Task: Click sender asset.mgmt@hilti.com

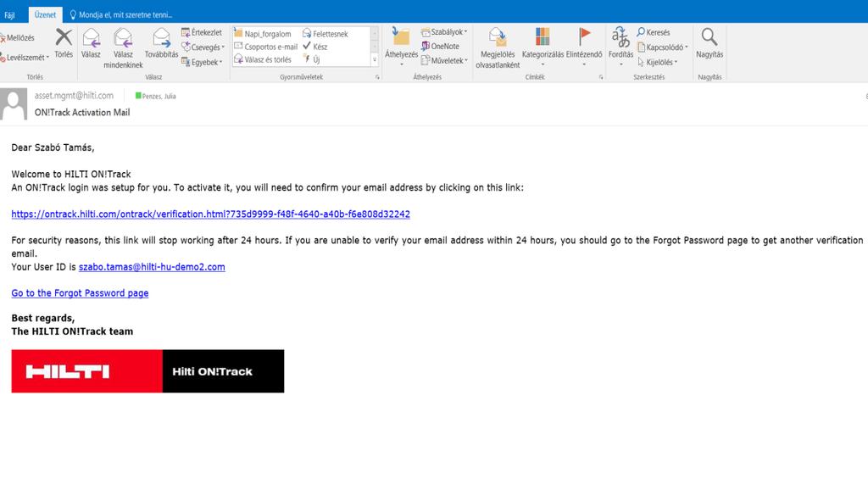Action: tap(74, 96)
